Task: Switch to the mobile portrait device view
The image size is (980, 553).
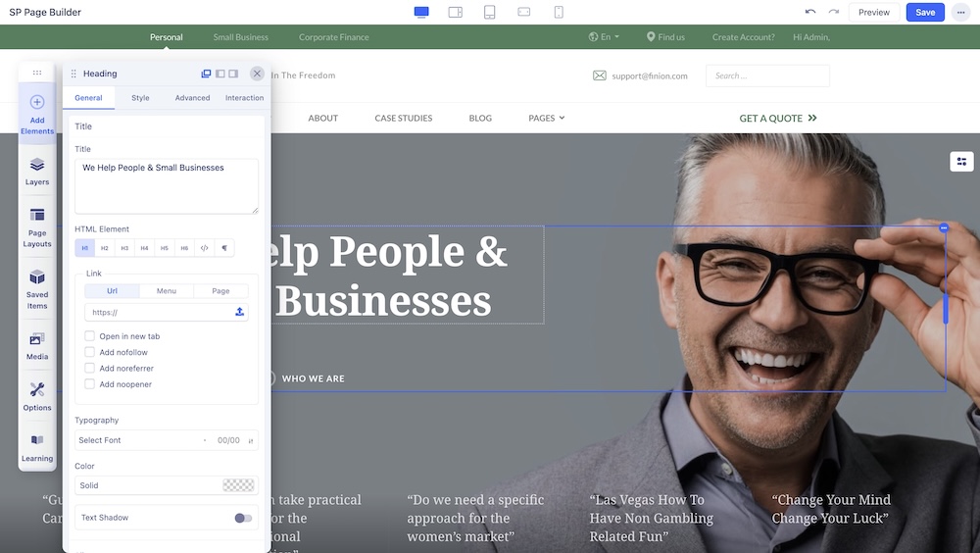Action: pos(559,12)
